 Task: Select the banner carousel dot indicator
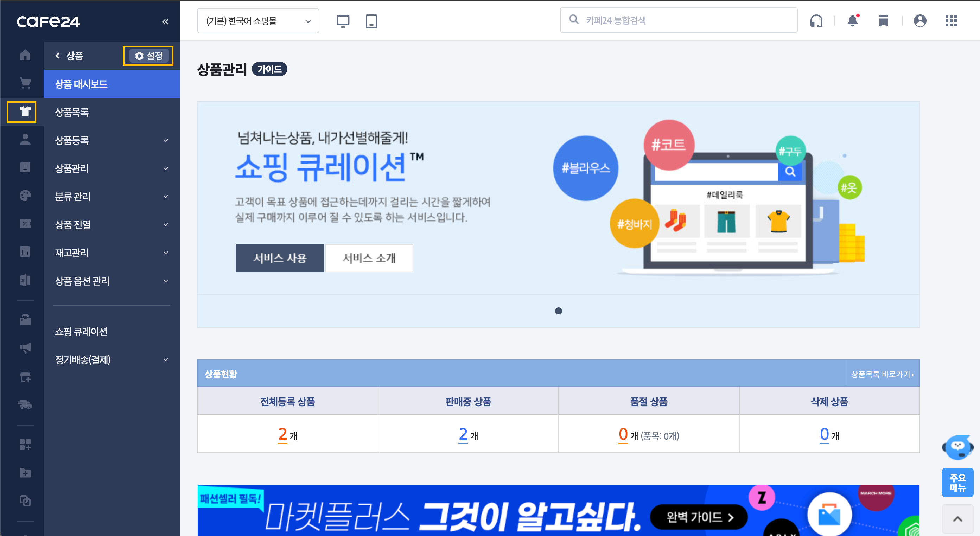coord(558,311)
